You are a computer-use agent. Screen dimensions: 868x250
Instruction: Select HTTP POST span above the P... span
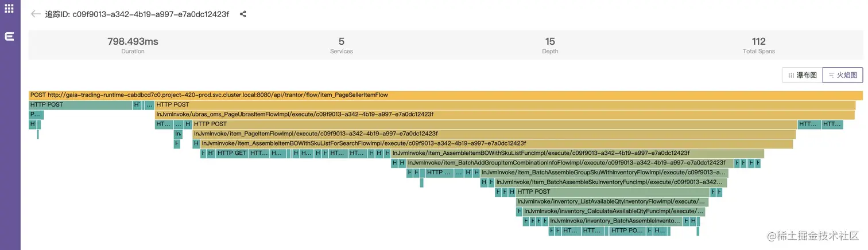point(80,105)
